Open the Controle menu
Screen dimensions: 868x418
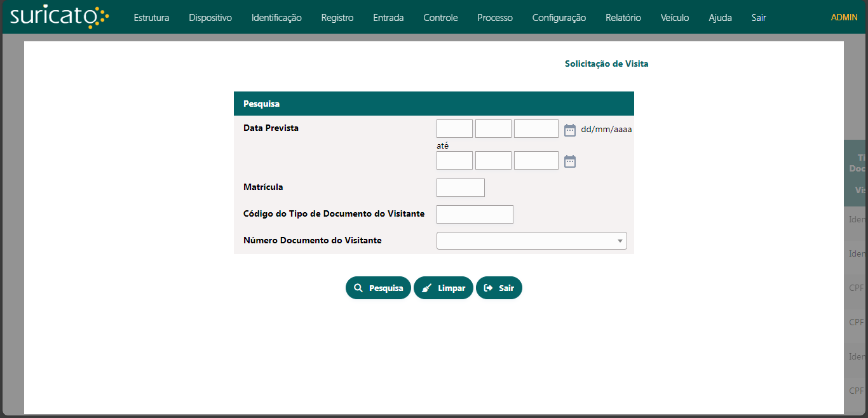[440, 18]
